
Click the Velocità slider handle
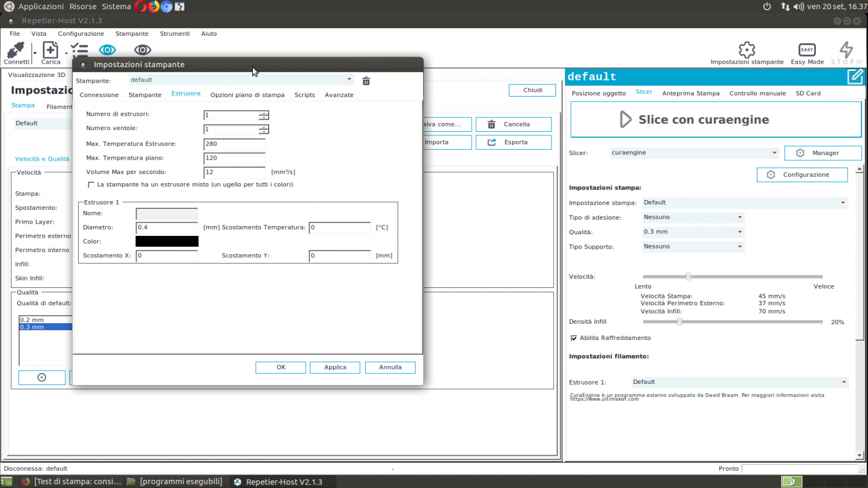(x=688, y=276)
